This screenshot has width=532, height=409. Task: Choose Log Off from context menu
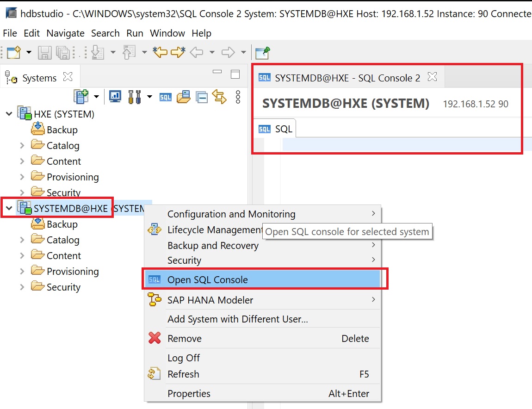(x=263, y=358)
